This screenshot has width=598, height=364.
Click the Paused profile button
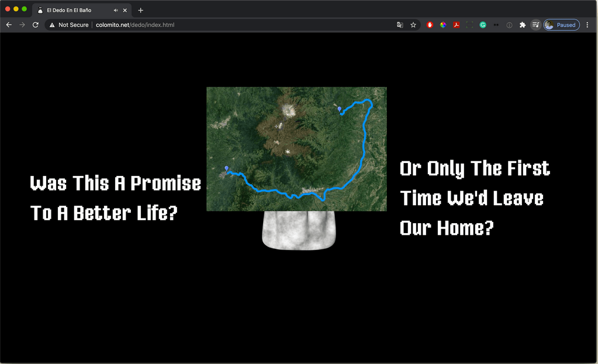(561, 25)
